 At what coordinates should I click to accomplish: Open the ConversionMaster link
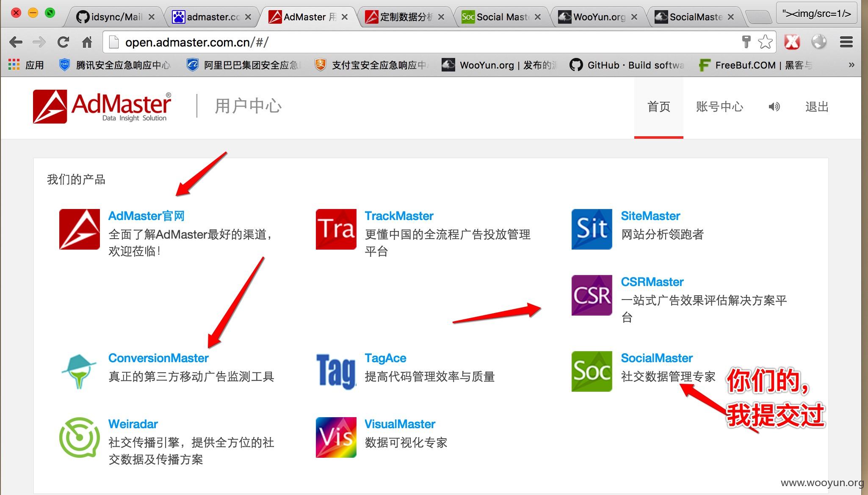coord(158,358)
